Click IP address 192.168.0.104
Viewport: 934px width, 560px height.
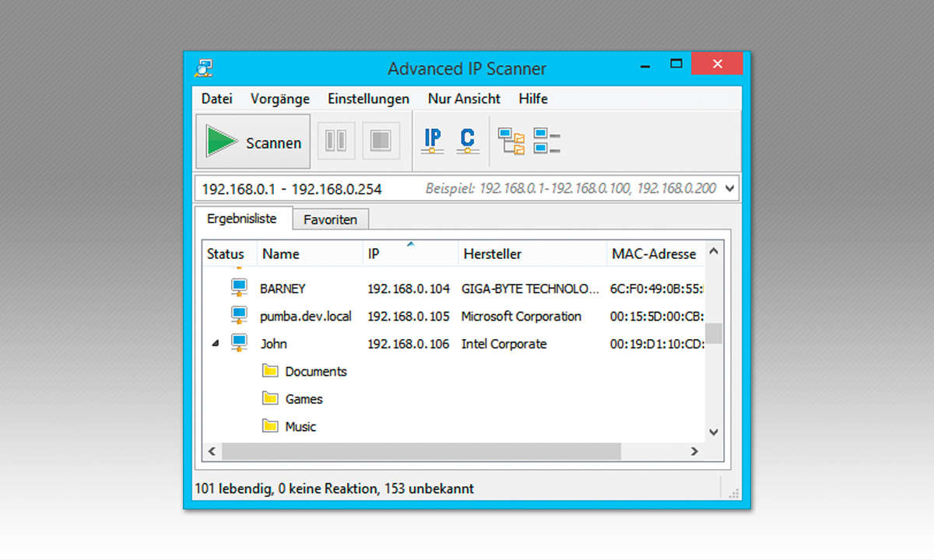(x=409, y=289)
